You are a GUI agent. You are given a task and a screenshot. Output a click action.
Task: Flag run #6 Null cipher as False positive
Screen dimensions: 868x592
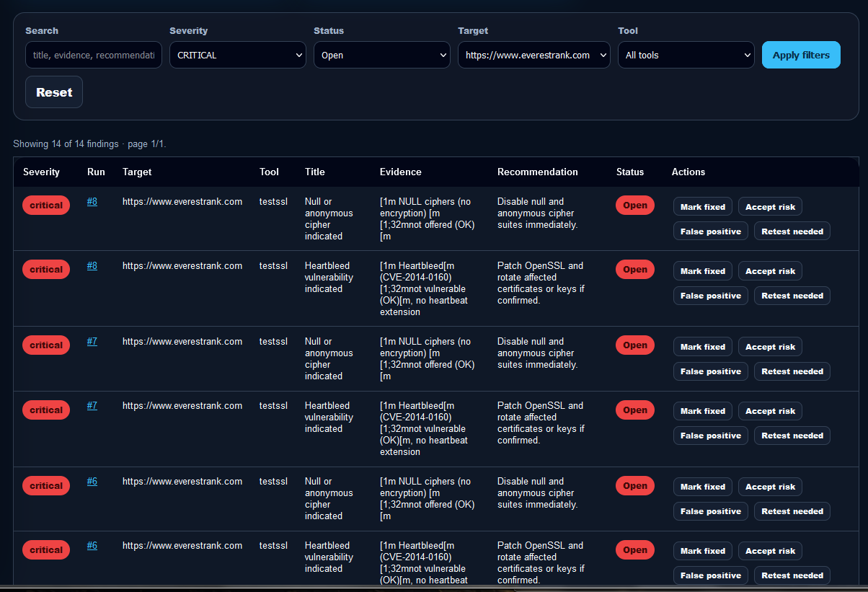pyautogui.click(x=711, y=511)
